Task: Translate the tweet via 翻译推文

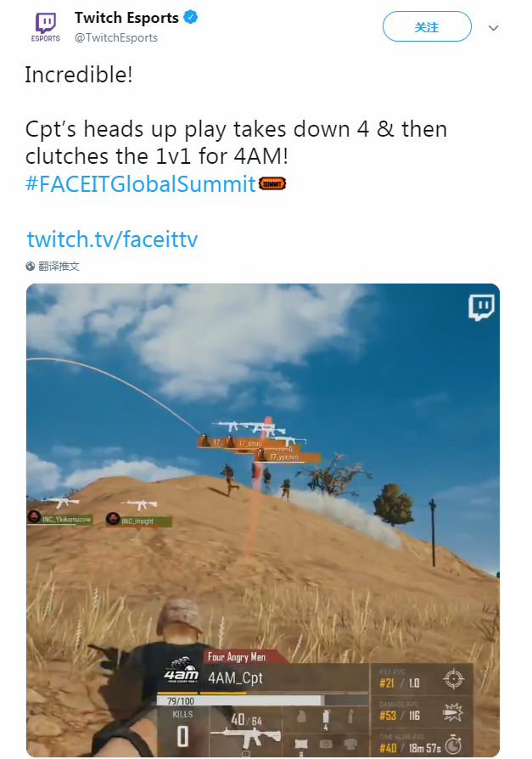Action: pos(59,267)
